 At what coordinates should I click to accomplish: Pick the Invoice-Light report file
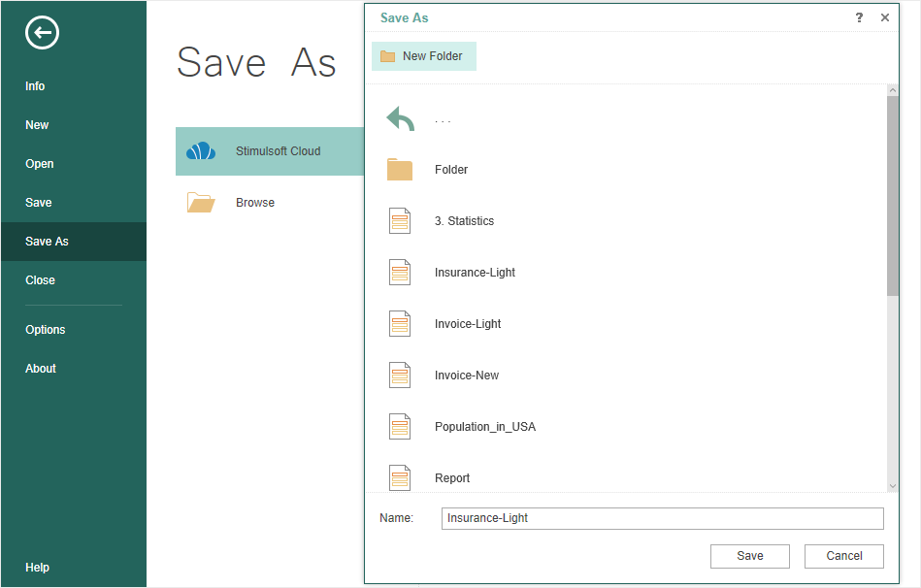626,324
